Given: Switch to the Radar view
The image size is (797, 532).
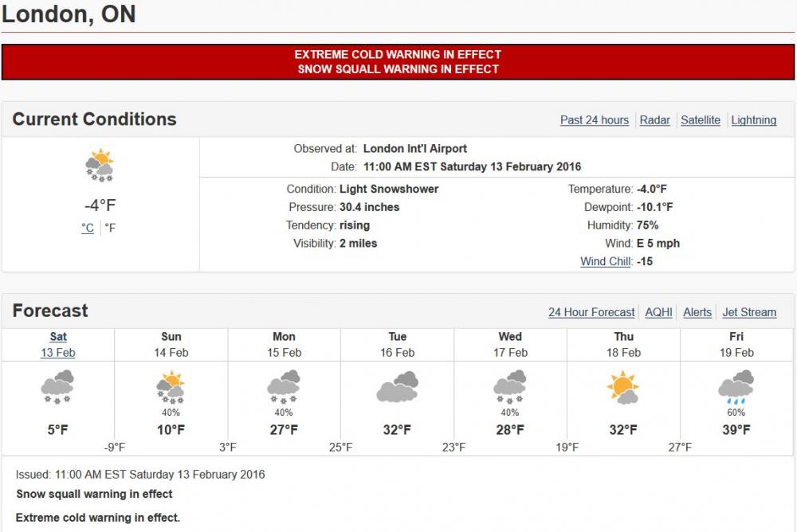Looking at the screenshot, I should (654, 119).
